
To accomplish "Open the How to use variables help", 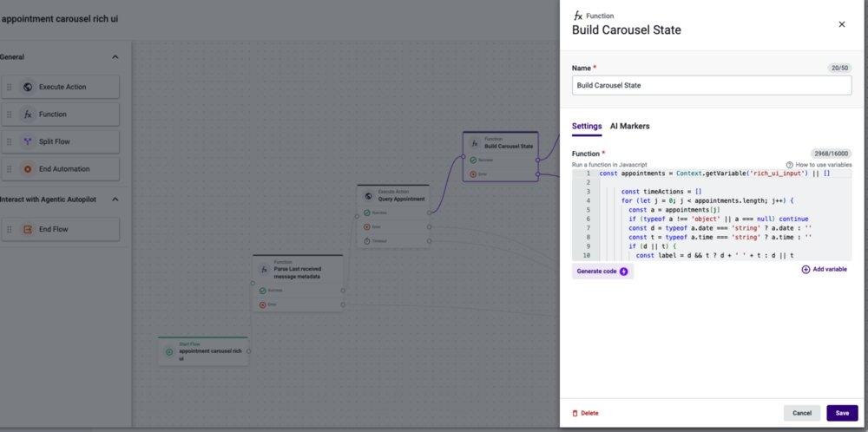I will (819, 165).
